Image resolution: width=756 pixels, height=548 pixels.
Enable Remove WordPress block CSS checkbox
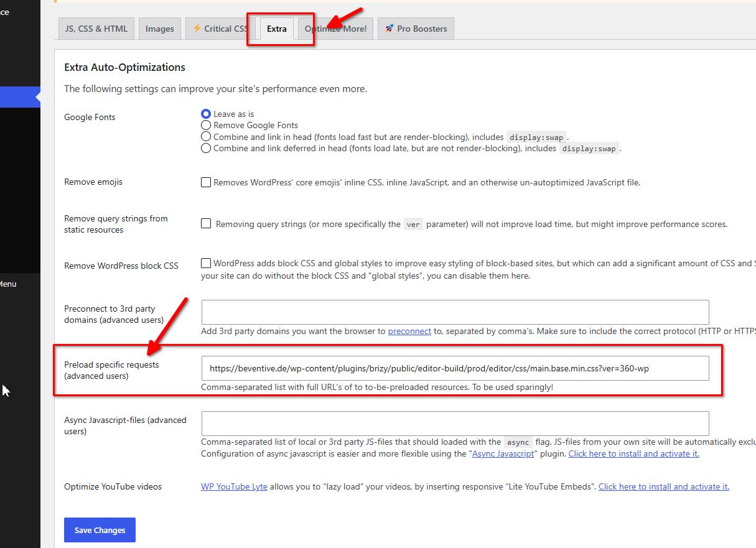206,263
